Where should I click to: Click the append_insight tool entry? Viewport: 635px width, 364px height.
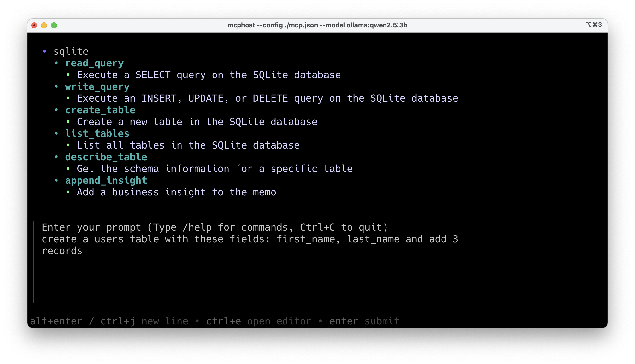click(x=106, y=181)
